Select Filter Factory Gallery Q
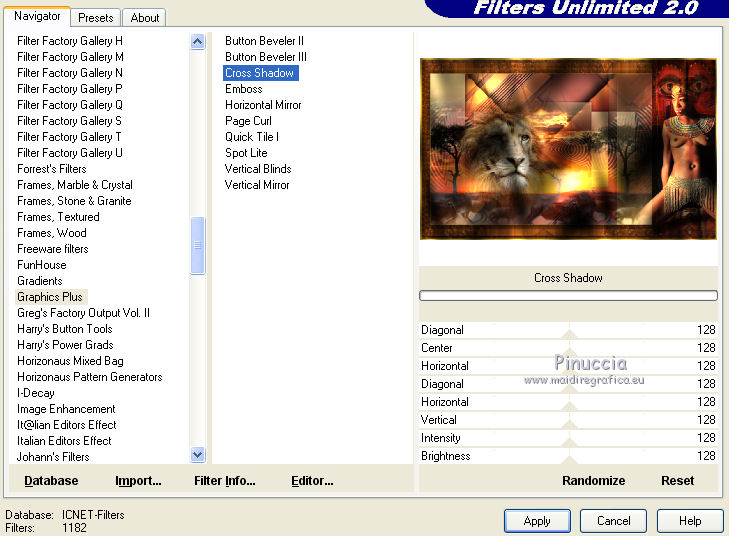This screenshot has height=536, width=729. click(x=70, y=105)
